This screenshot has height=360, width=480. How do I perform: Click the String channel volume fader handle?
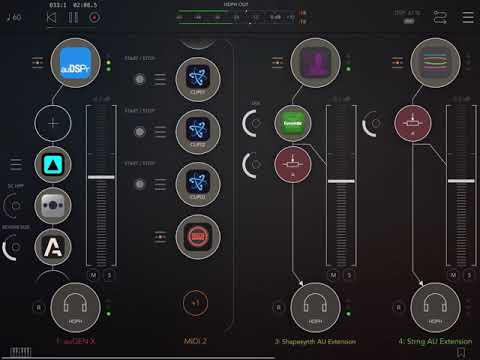(x=461, y=181)
